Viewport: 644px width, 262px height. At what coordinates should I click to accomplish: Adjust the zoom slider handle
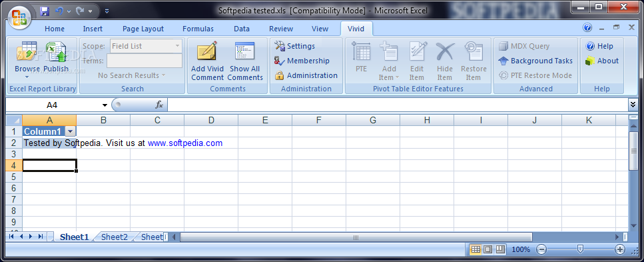[580, 249]
